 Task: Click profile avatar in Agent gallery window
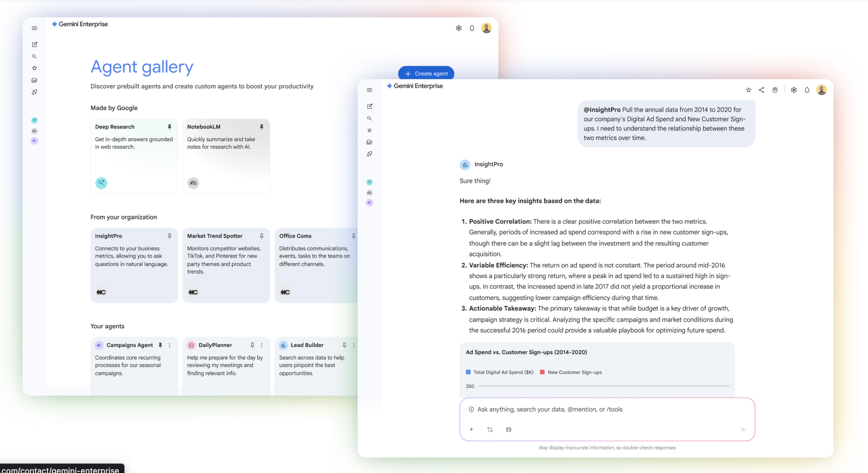[486, 28]
